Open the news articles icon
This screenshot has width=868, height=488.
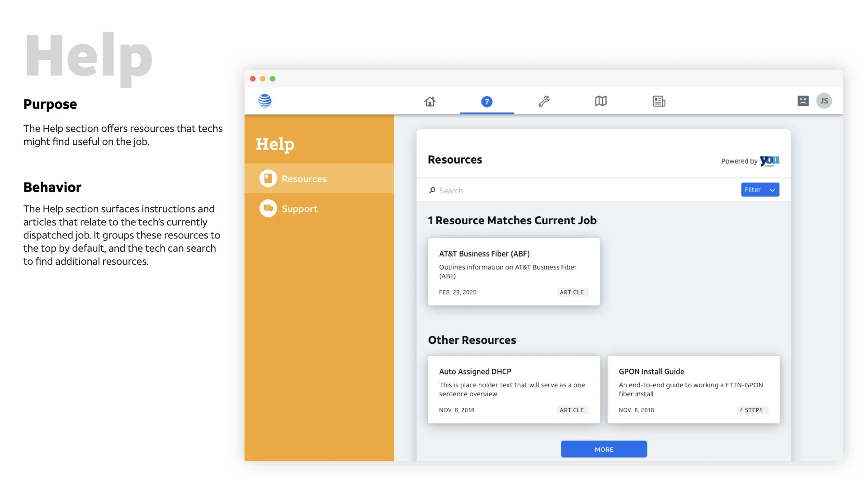(659, 101)
